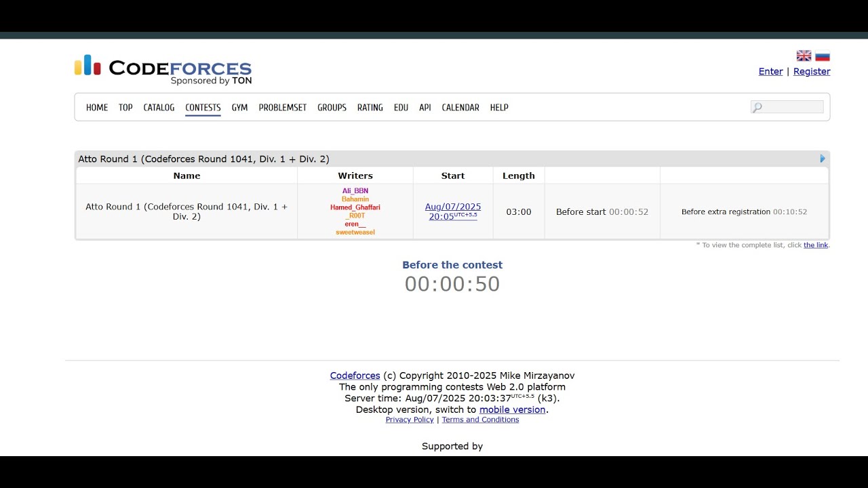Image resolution: width=868 pixels, height=488 pixels.
Task: Click the Length value 03:00
Action: [519, 211]
